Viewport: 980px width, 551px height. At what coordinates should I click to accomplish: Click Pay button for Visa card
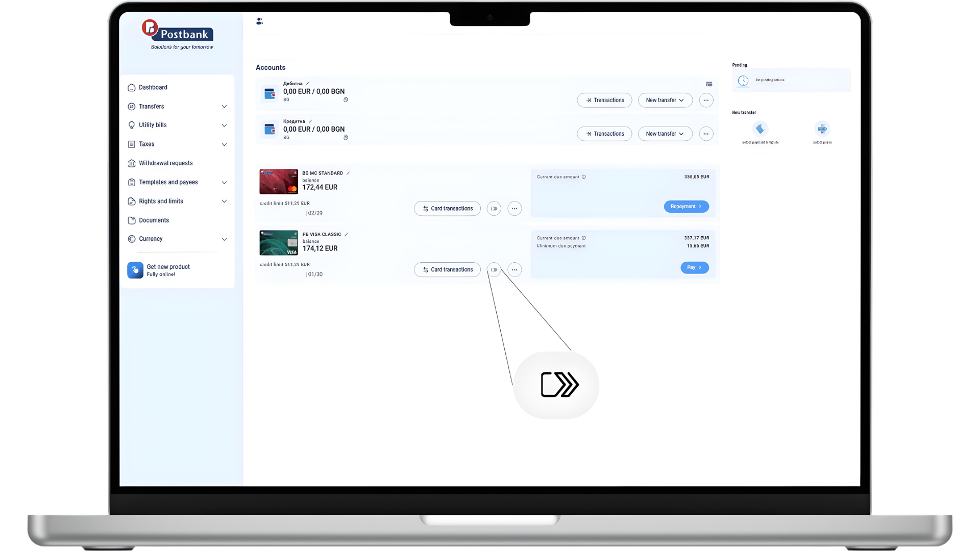[694, 267]
